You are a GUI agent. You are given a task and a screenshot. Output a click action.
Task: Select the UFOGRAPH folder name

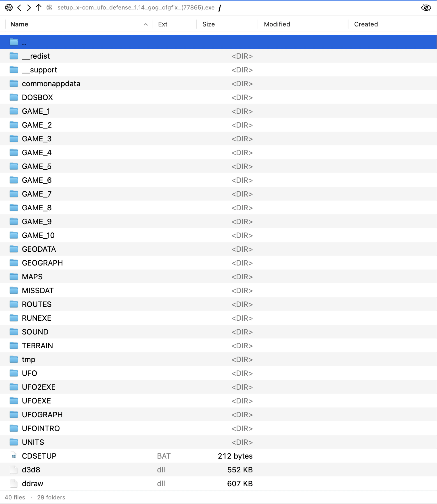pos(42,415)
